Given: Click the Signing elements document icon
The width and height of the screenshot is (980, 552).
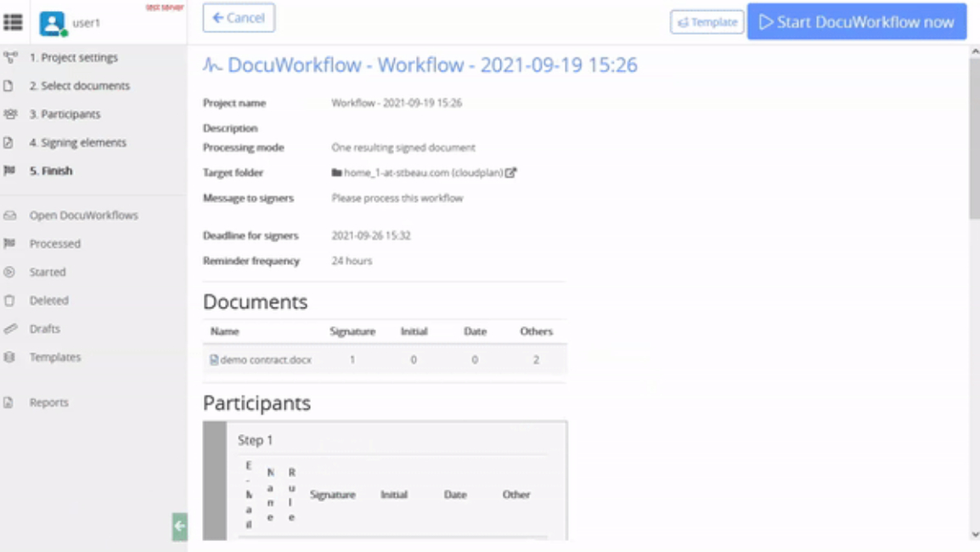Looking at the screenshot, I should (x=8, y=143).
